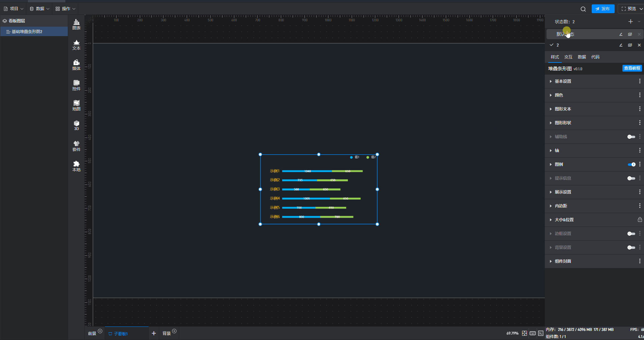Add a 背景 background layer with its plus circle
644x340 pixels.
tap(174, 331)
